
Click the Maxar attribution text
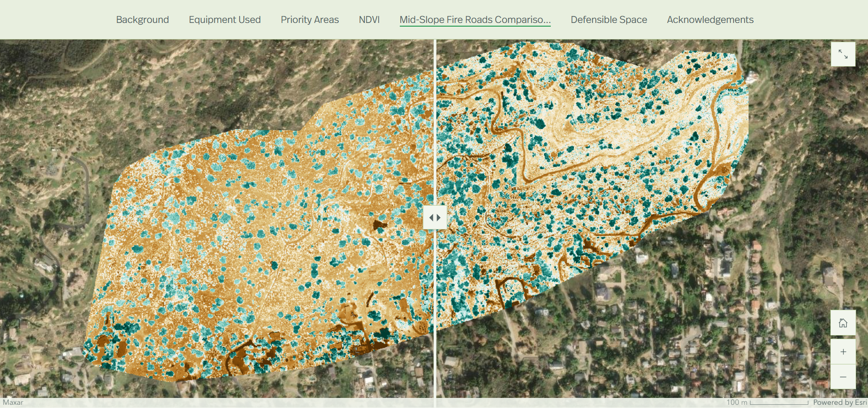point(13,402)
